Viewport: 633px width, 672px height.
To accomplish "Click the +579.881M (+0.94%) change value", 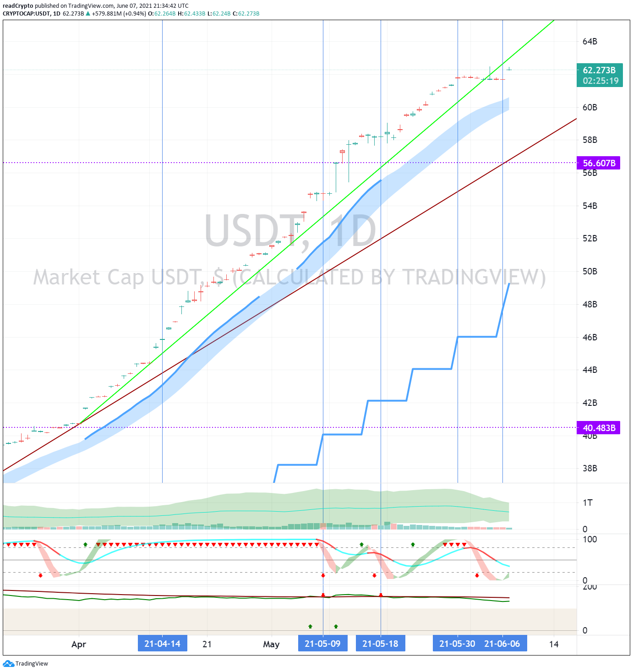I will point(119,13).
